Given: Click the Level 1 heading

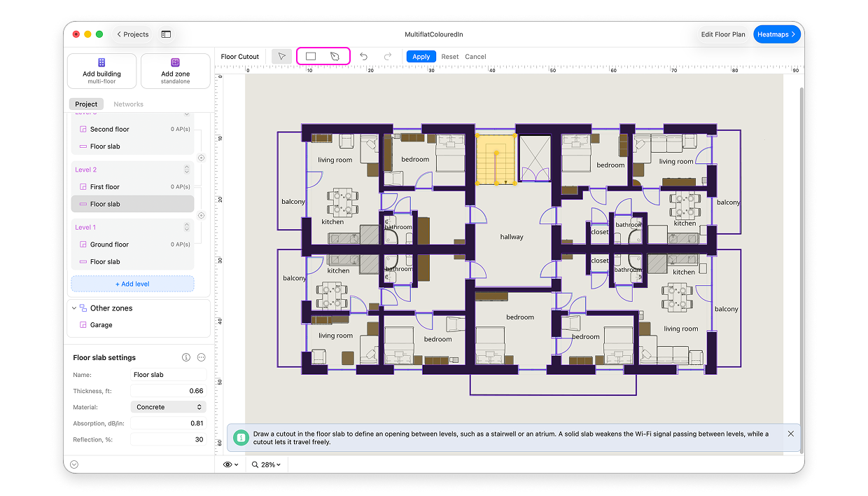Looking at the screenshot, I should click(x=85, y=227).
